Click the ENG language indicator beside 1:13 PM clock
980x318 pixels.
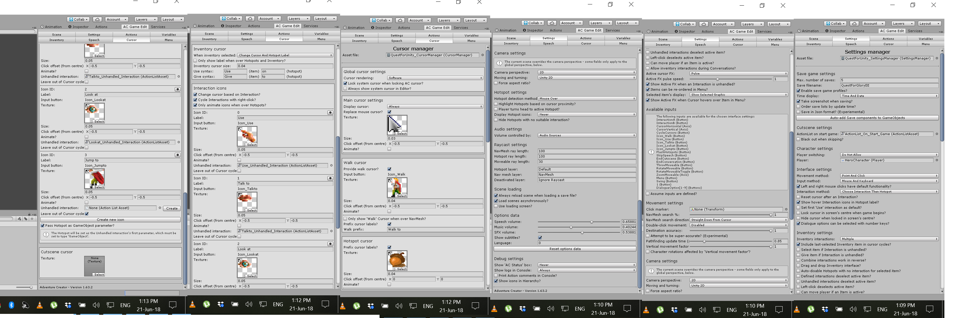tap(125, 305)
